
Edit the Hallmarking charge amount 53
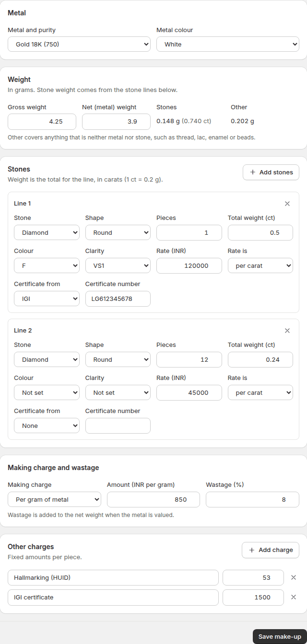click(253, 577)
